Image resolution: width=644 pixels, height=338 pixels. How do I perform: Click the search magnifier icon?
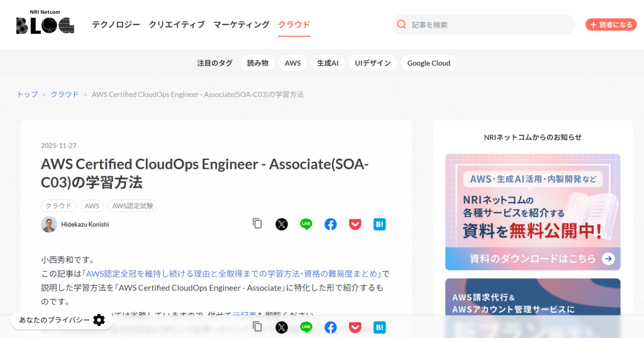(401, 25)
